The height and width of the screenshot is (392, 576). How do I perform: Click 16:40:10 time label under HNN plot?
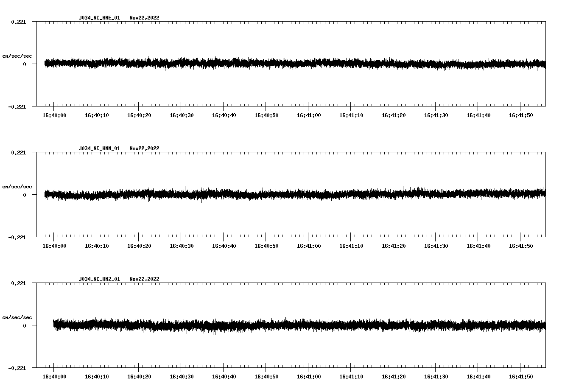pos(97,246)
